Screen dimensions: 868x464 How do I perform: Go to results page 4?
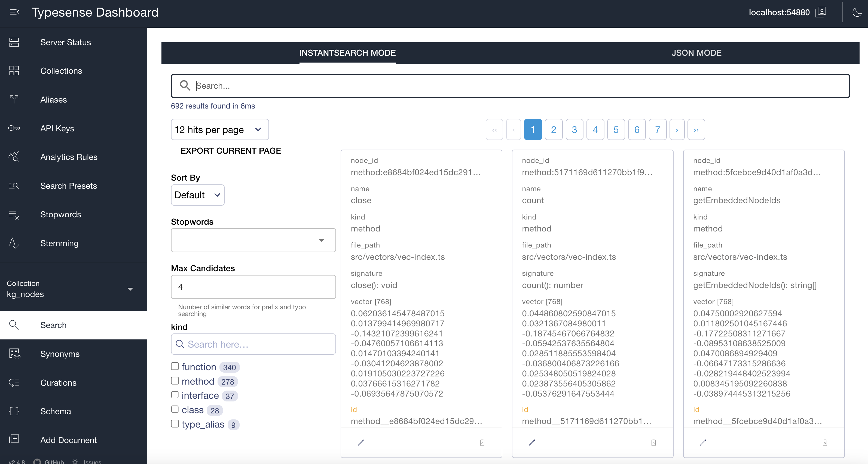coord(595,129)
